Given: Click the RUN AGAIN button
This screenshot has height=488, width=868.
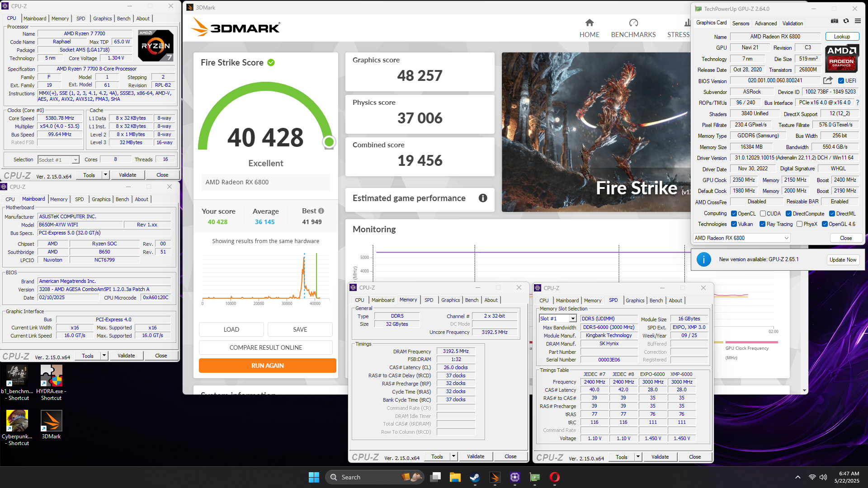Looking at the screenshot, I should coord(268,366).
